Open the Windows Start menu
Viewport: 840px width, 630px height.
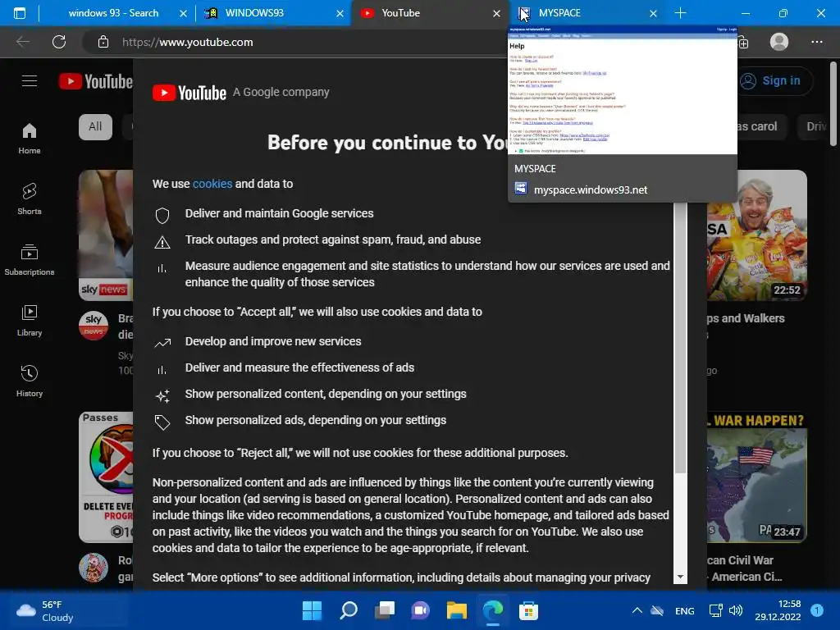[x=312, y=610]
